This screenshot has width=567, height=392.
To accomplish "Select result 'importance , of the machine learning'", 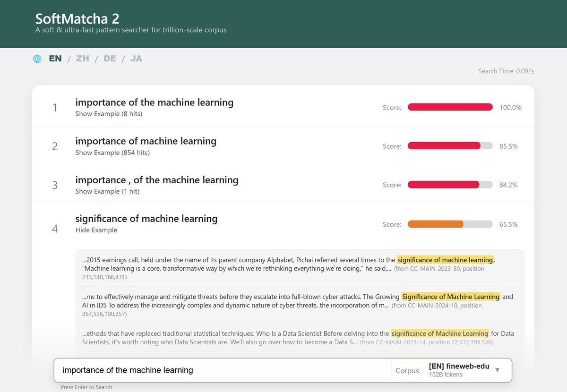I will point(157,180).
